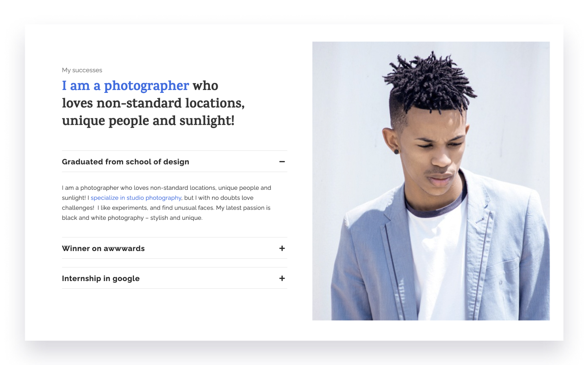588x365 pixels.
Task: Click plus icon beside Internship in google
Action: tap(282, 278)
